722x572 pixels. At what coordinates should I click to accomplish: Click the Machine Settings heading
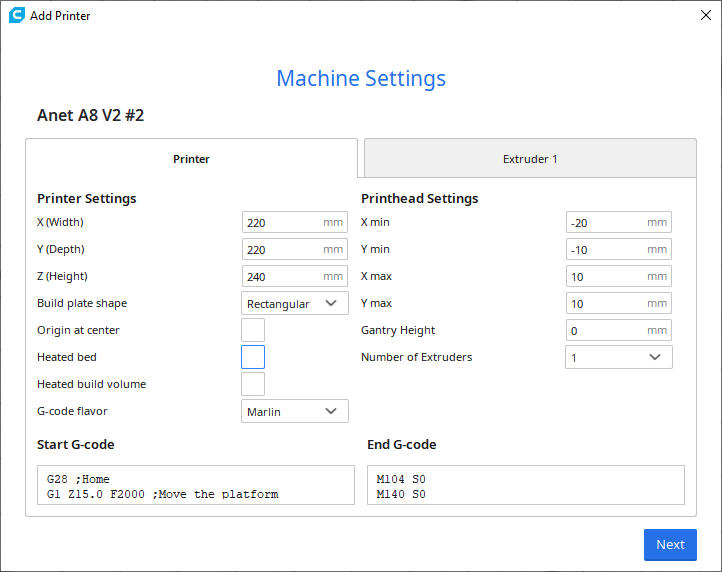pyautogui.click(x=361, y=78)
